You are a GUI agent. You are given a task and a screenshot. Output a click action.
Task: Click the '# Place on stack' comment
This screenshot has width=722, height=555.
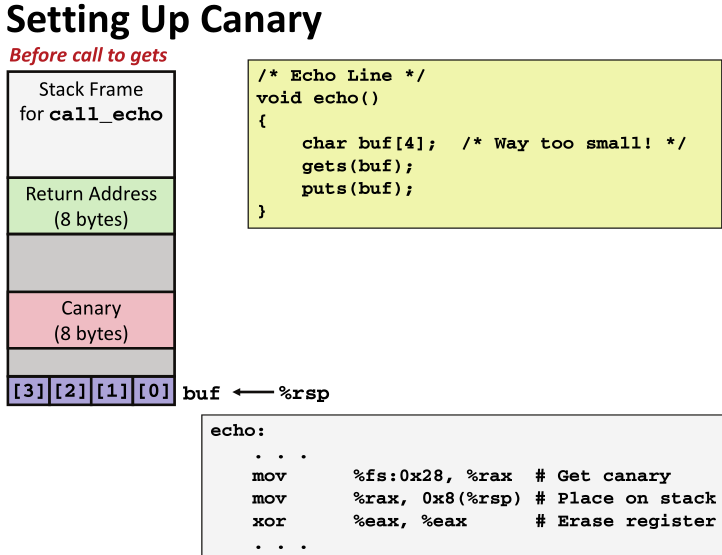point(626,498)
